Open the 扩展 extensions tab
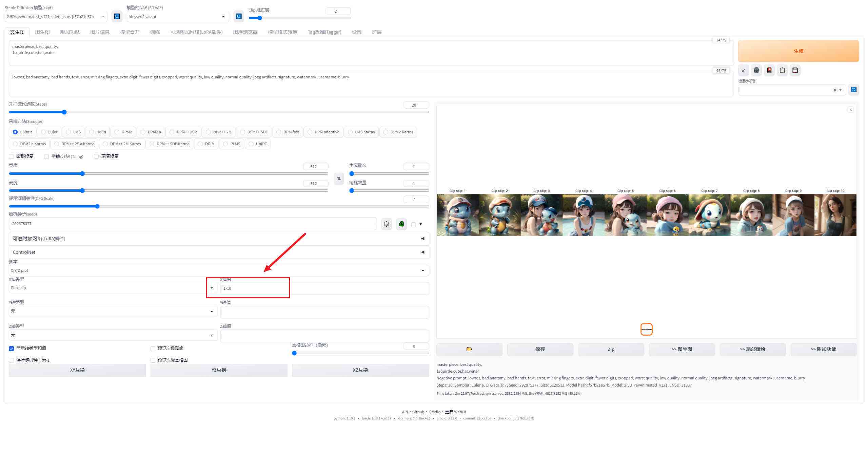Viewport: 868px width, 451px height. click(x=377, y=32)
